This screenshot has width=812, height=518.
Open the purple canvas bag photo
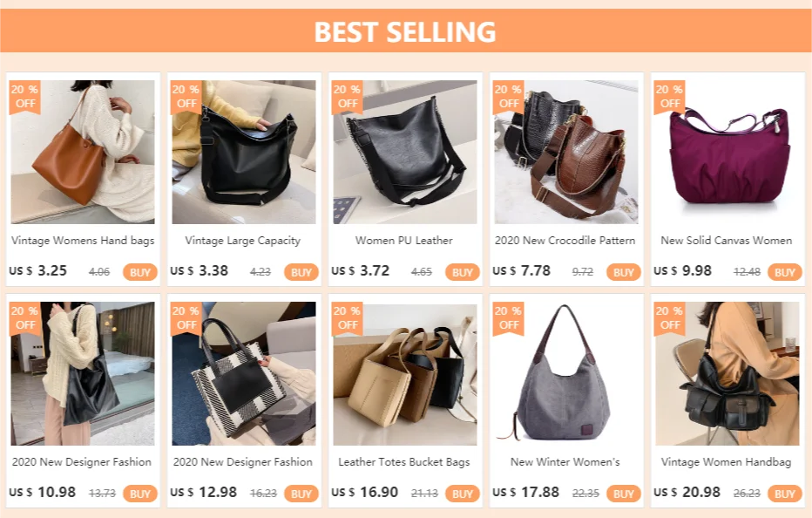pos(727,152)
